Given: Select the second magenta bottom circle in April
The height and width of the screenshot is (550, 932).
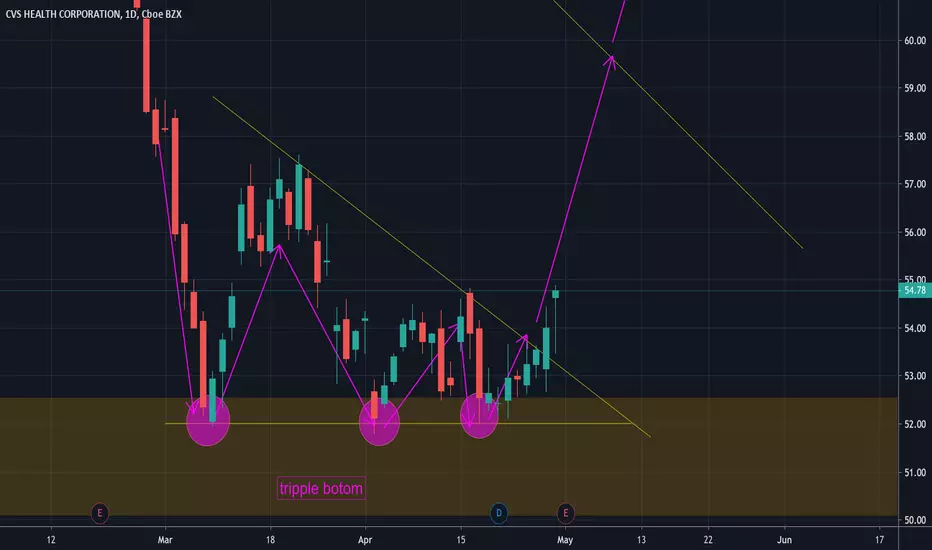Looking at the screenshot, I should [379, 422].
